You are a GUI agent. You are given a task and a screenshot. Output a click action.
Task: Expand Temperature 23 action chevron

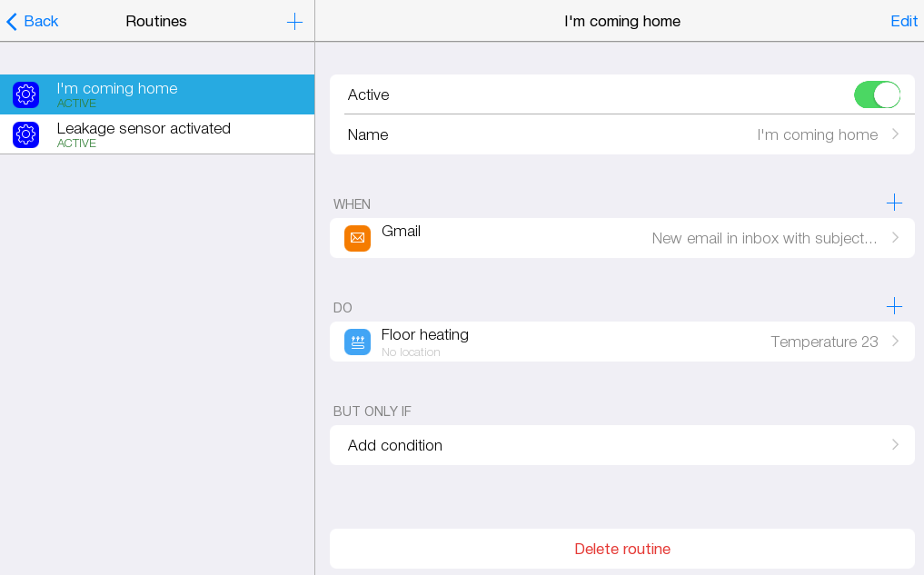(895, 342)
